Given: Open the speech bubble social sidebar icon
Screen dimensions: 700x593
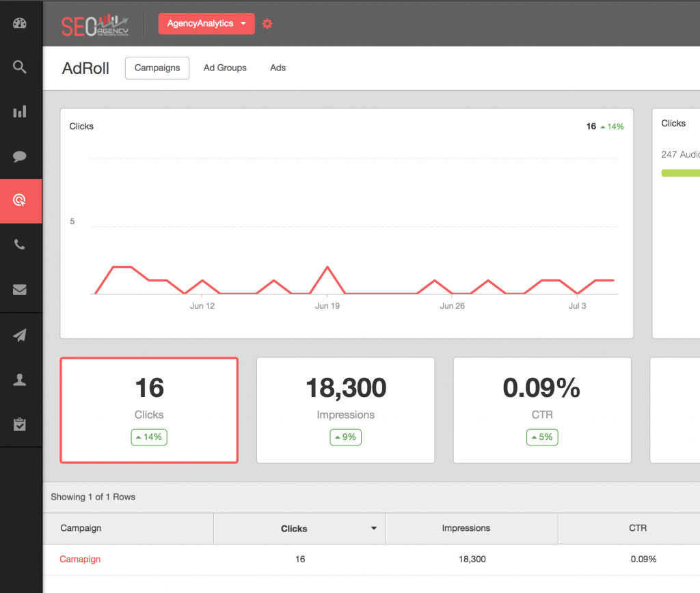Looking at the screenshot, I should 20,156.
